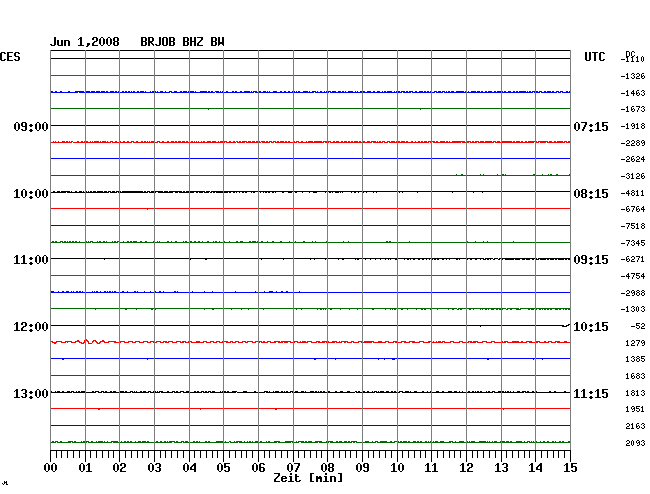Select the 10:00 local time label
The image size is (650, 494).
click(31, 194)
